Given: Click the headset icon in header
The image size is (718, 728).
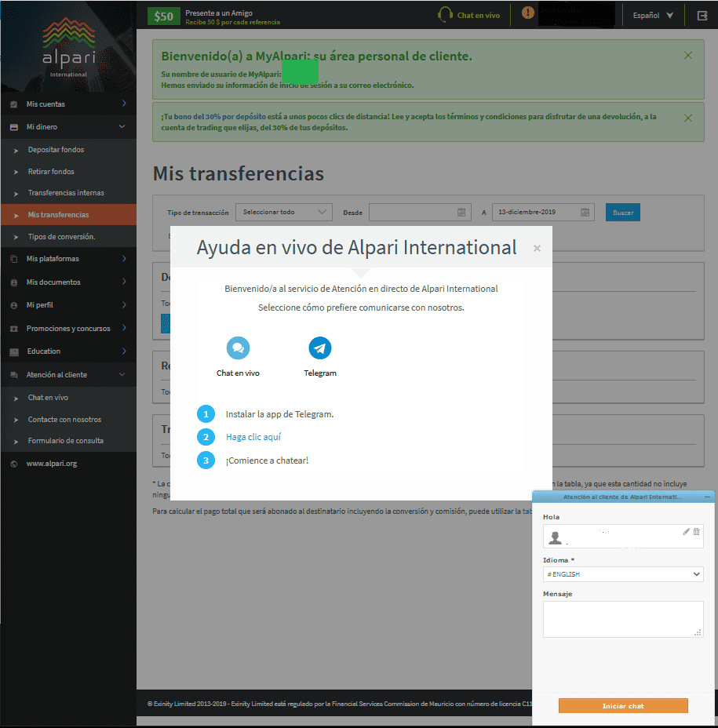Looking at the screenshot, I should 445,15.
